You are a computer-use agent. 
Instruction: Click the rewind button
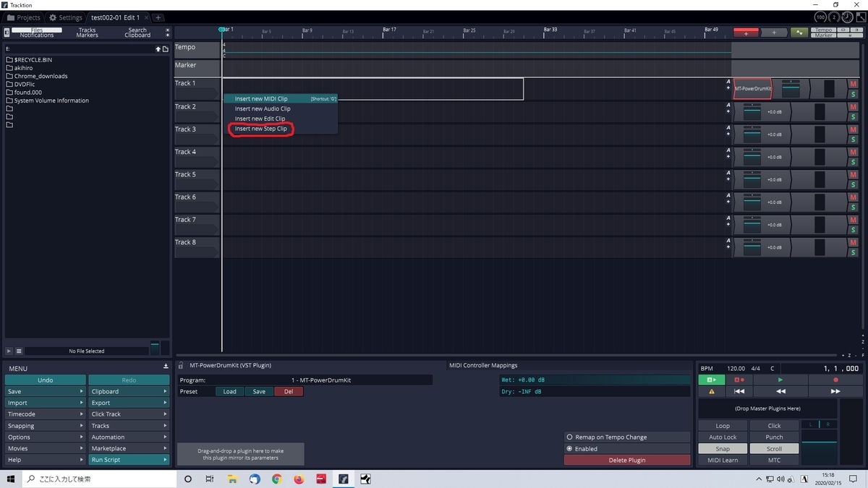[x=780, y=391]
